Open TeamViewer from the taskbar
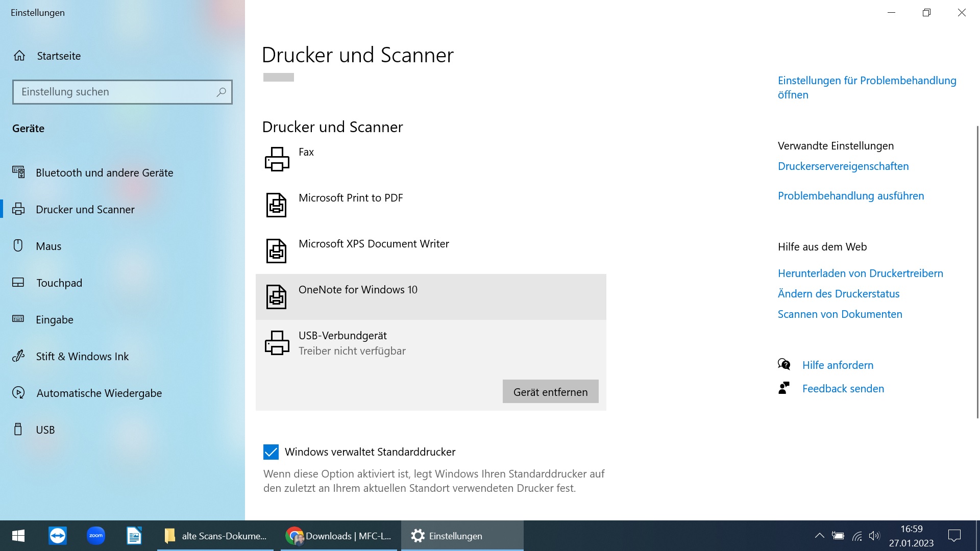This screenshot has height=551, width=980. pos(57,536)
